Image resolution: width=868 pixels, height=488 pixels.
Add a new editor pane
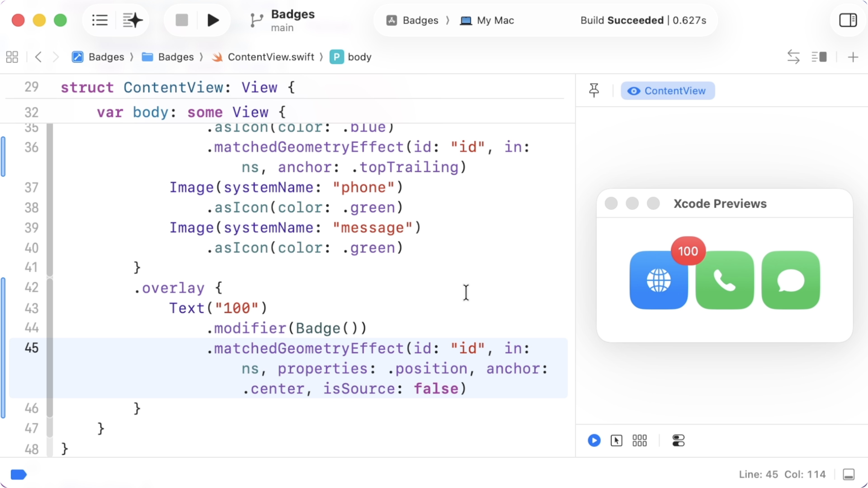[x=853, y=57]
